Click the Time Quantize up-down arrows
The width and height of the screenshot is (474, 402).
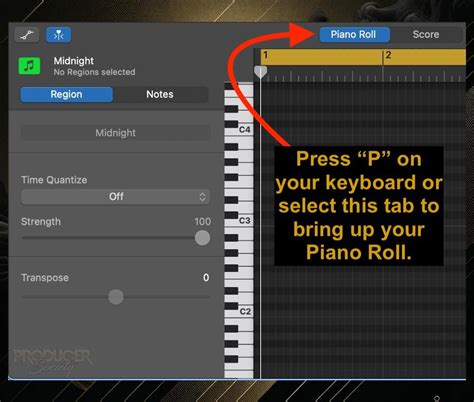coord(202,197)
